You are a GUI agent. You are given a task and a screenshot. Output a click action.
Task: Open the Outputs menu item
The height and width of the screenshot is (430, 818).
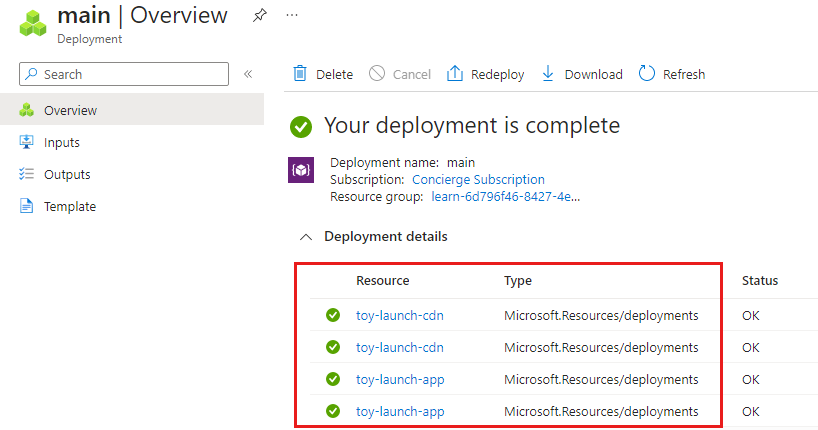(x=67, y=174)
